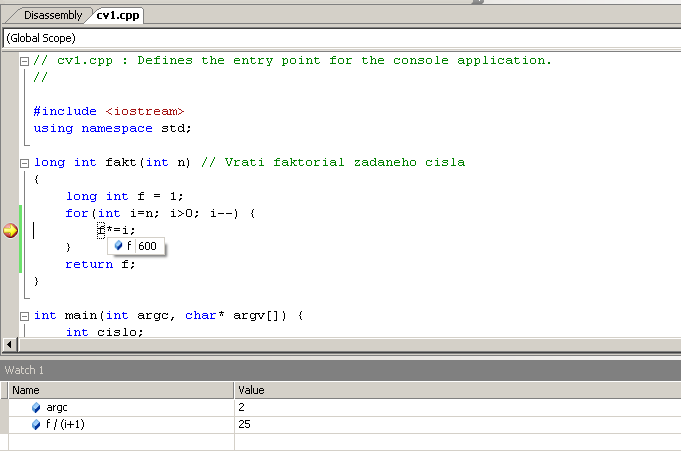Click the f / (i+1) watch icon
Image resolution: width=681 pixels, height=465 pixels.
pyautogui.click(x=36, y=425)
